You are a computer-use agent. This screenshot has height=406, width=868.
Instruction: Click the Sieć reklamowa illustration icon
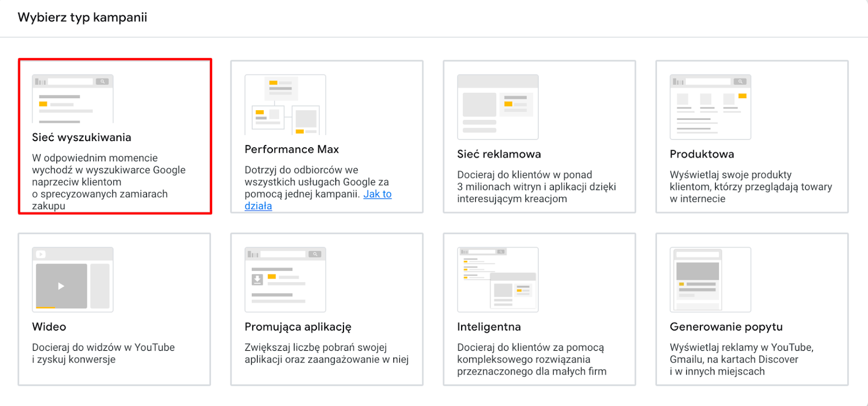point(498,107)
